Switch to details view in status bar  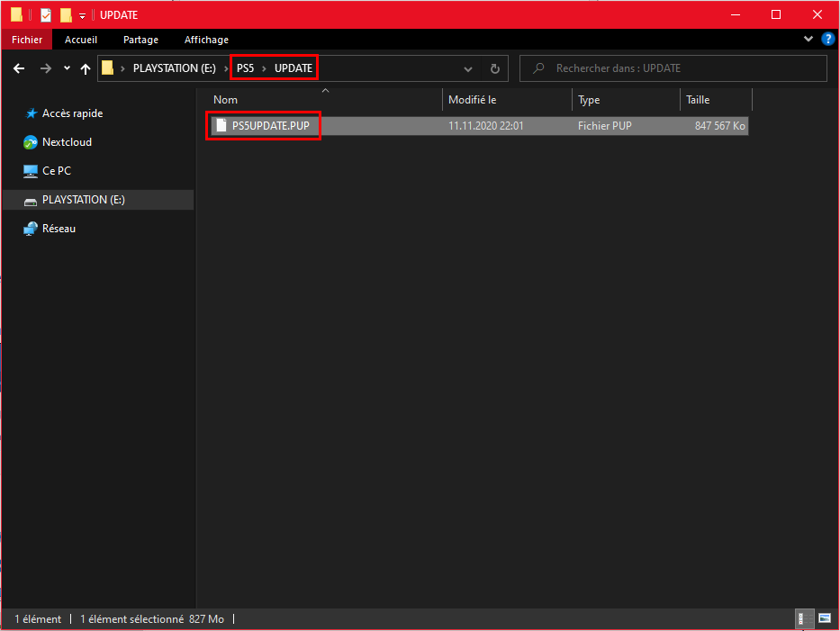pos(804,619)
